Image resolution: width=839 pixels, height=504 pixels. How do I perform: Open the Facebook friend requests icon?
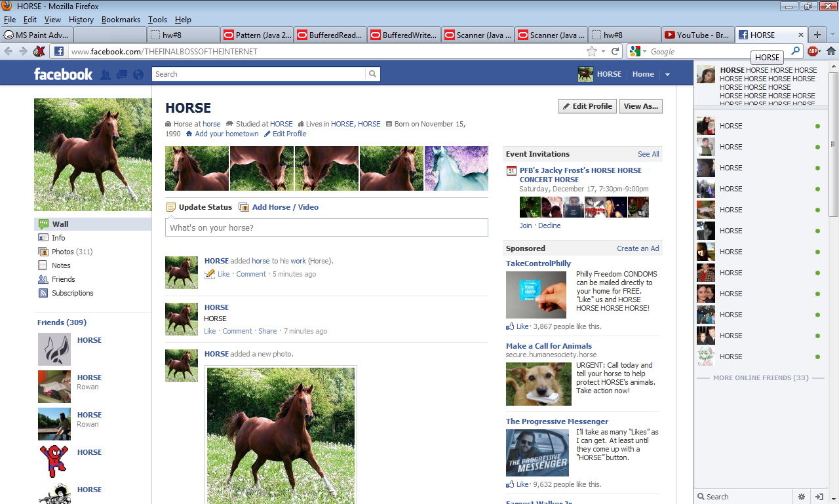tap(106, 75)
